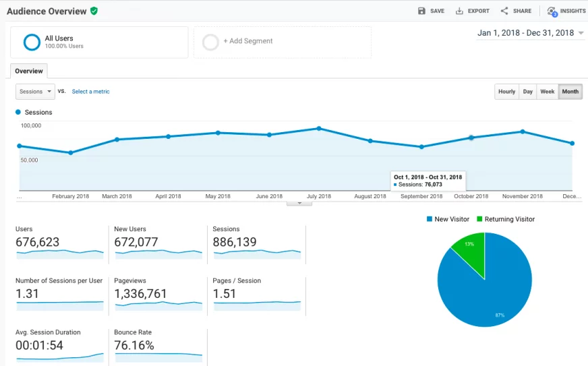Viewport: 588px width, 366px height.
Task: Collapse the chart using bottom arrow handle
Action: (299, 203)
